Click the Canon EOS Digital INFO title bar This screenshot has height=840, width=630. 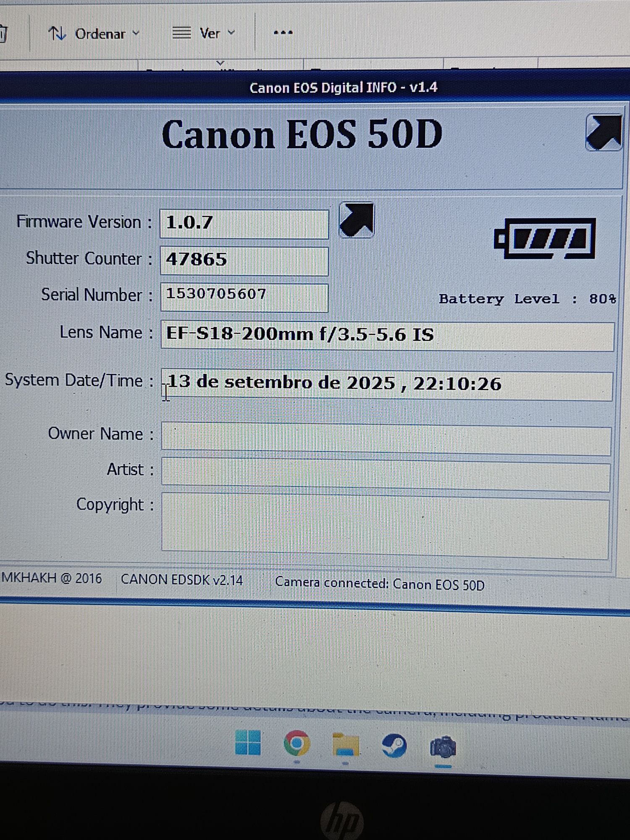pyautogui.click(x=315, y=87)
